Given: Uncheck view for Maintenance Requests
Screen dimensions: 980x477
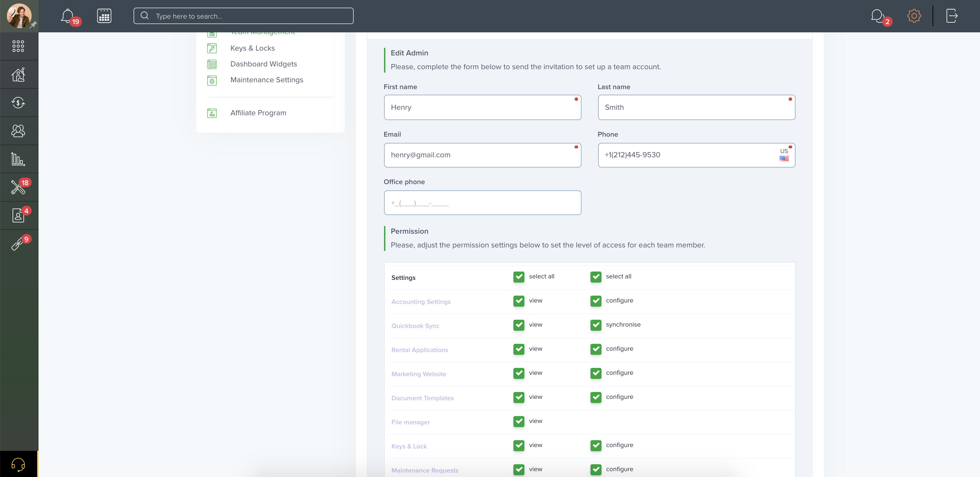Looking at the screenshot, I should 519,469.
